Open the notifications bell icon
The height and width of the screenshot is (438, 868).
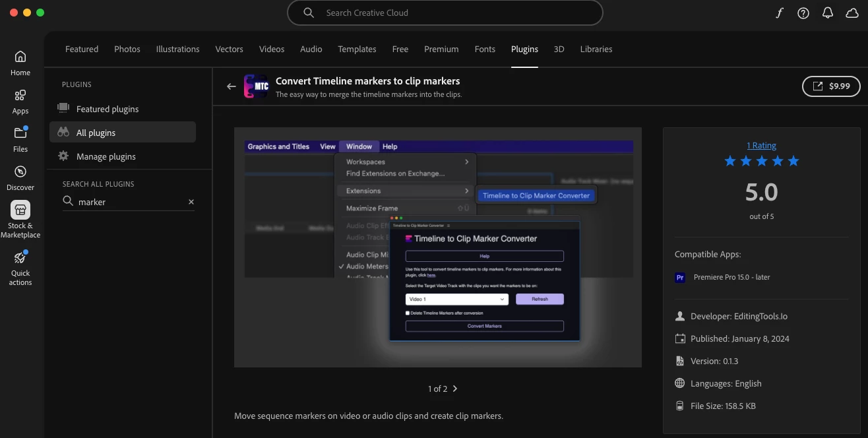click(x=828, y=13)
